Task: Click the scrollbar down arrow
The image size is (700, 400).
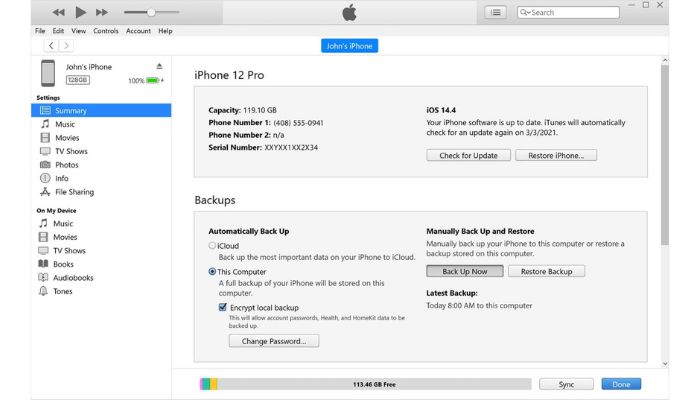Action: 665,364
